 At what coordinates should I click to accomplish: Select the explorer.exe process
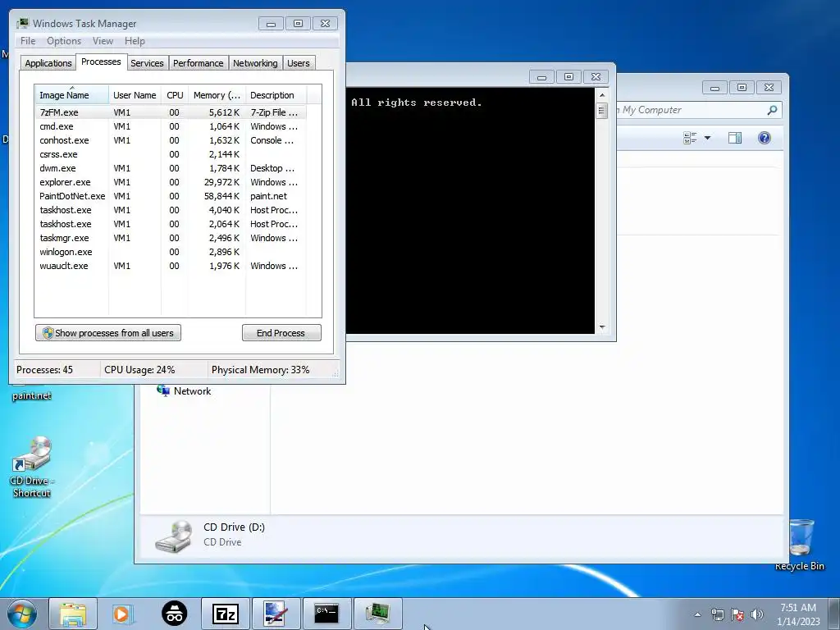[x=171, y=182]
